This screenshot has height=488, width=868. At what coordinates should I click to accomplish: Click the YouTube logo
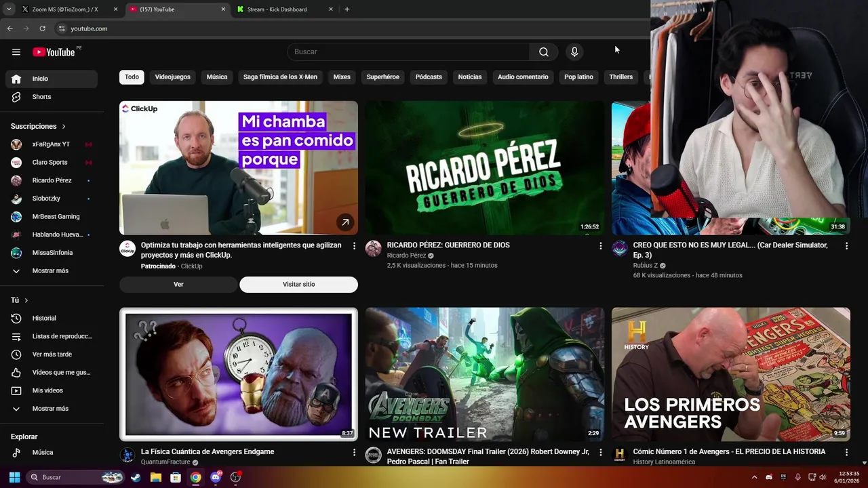(x=54, y=52)
